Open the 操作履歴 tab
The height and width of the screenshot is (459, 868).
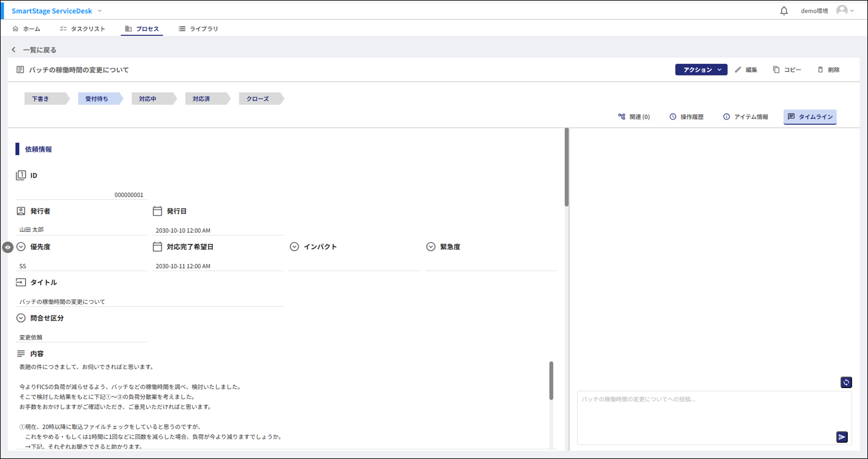[x=686, y=117]
